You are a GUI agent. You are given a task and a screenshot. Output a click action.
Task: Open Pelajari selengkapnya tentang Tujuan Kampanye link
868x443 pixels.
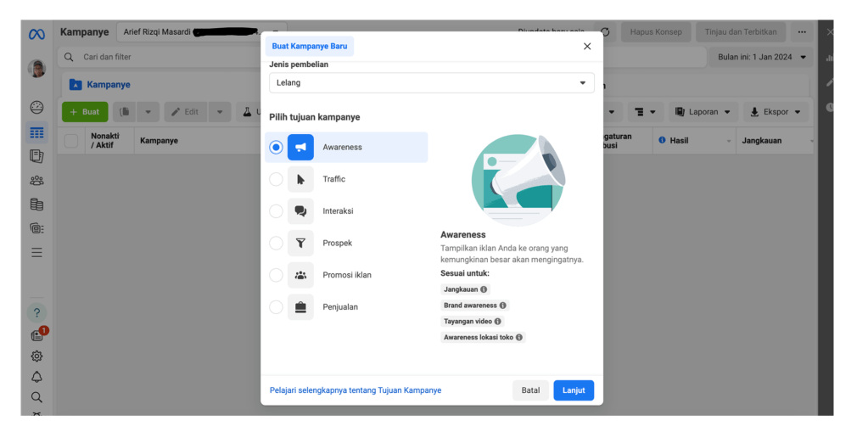pyautogui.click(x=356, y=390)
